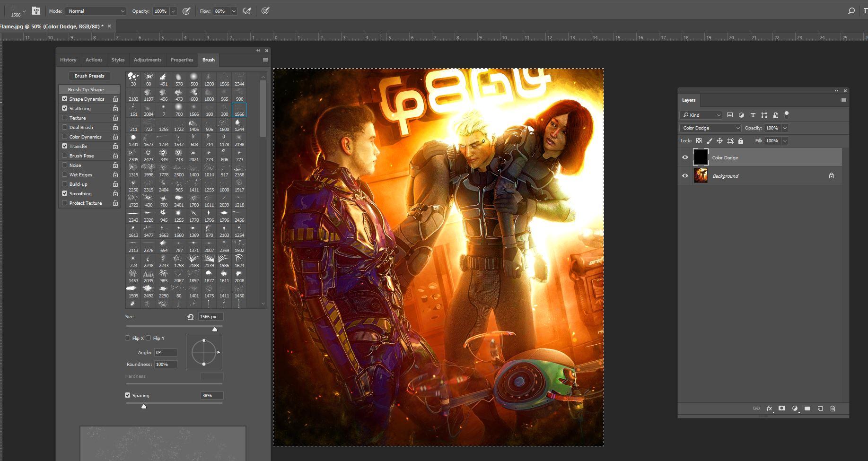This screenshot has height=461, width=868.
Task: Click the Add layer style fx icon
Action: [769, 409]
